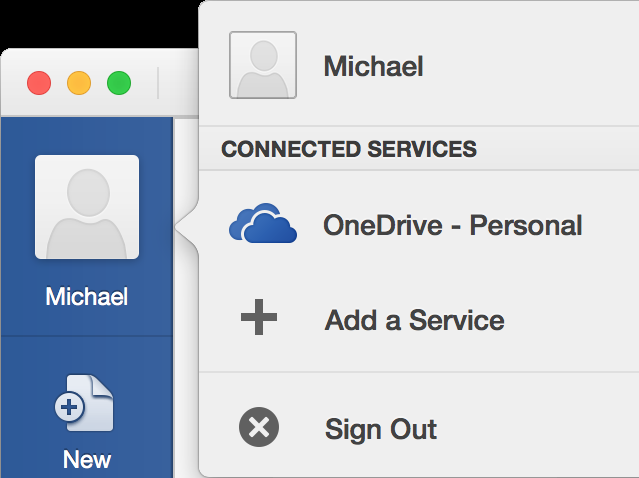Choose the Add a Service label
639x478 pixels.
point(414,320)
